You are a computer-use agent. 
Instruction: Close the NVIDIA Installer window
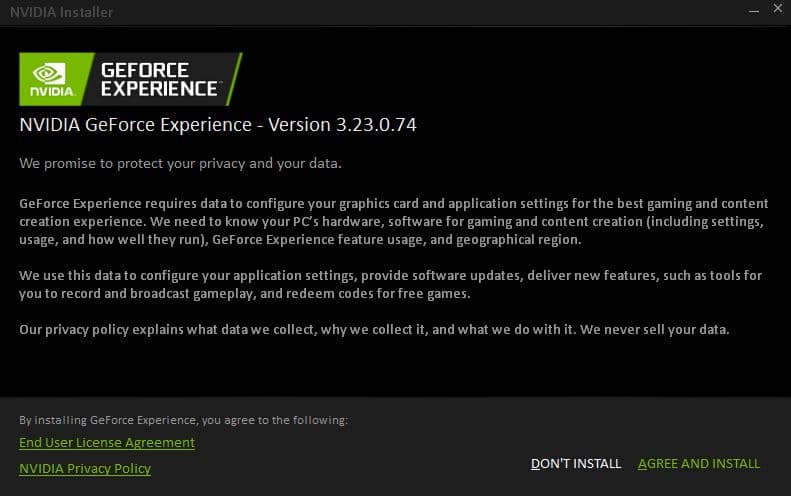(775, 10)
